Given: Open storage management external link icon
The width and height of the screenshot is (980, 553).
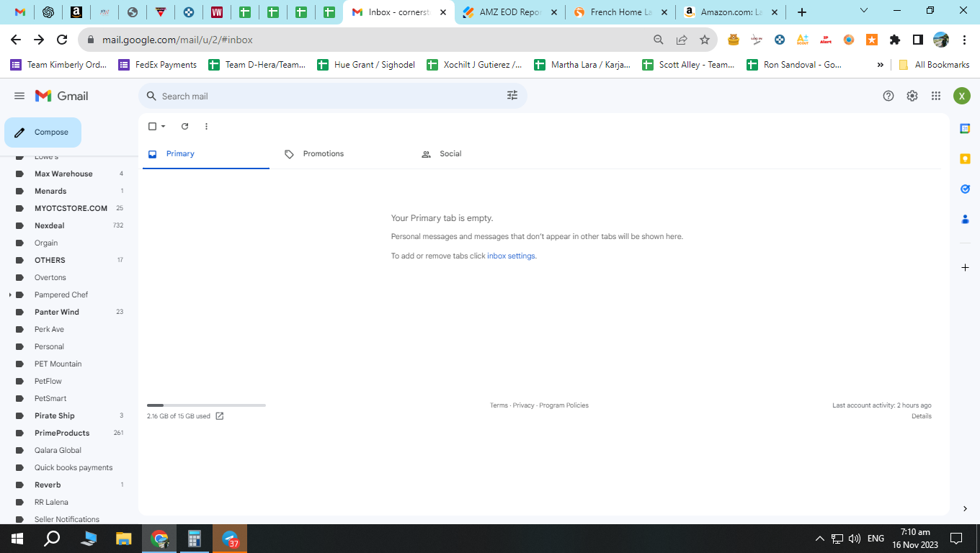Looking at the screenshot, I should pyautogui.click(x=220, y=416).
